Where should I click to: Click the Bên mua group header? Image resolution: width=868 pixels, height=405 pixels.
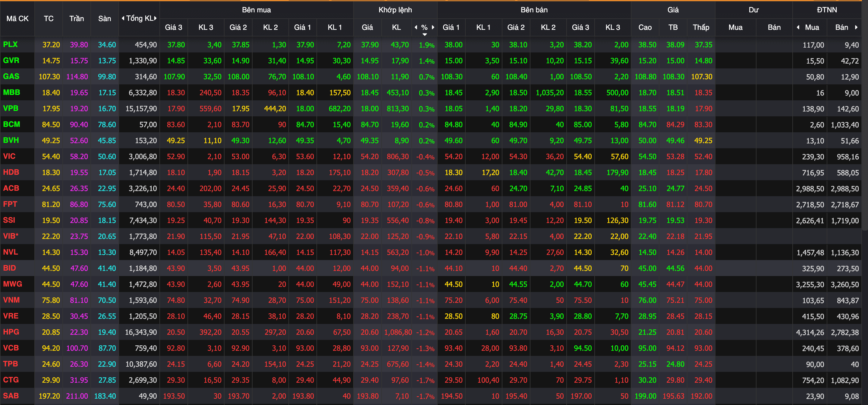[x=256, y=10]
